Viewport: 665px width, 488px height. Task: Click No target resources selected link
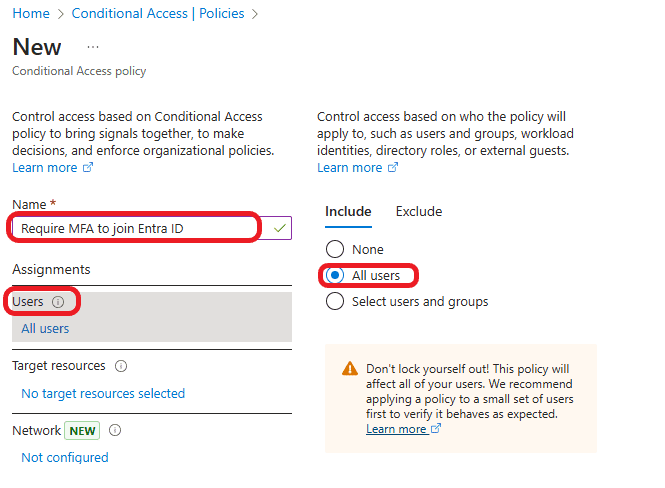click(x=103, y=393)
